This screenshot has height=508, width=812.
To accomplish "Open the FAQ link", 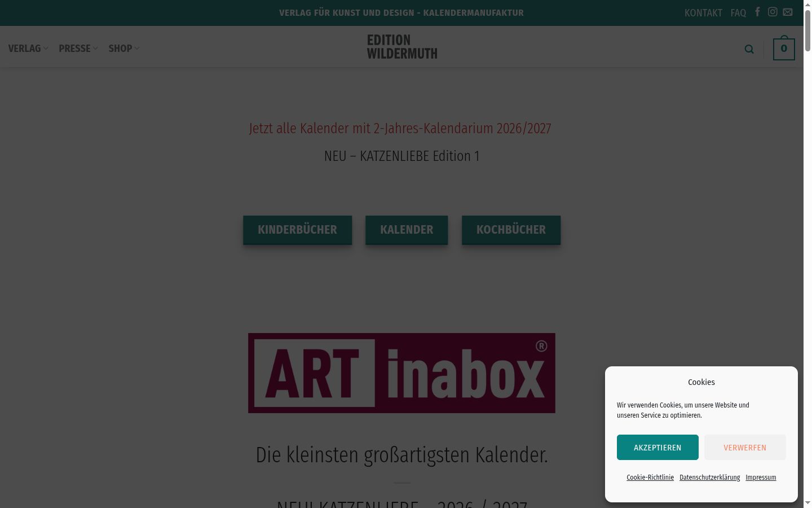I will (738, 13).
